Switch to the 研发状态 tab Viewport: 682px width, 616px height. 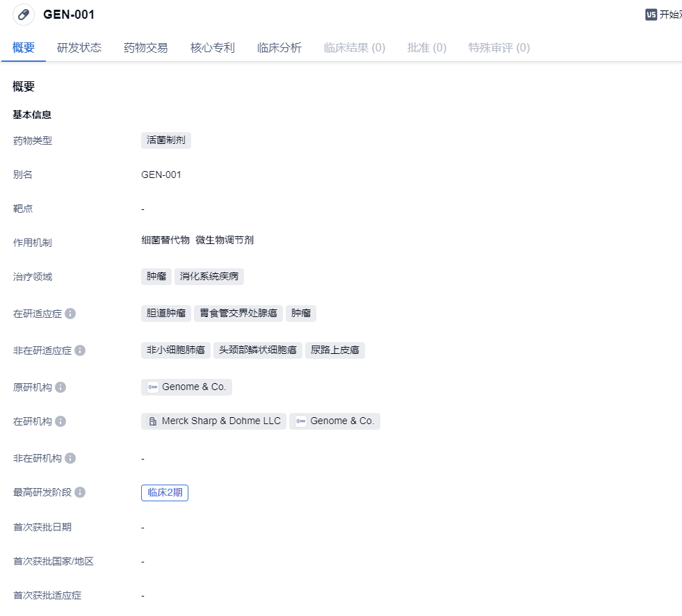[79, 48]
